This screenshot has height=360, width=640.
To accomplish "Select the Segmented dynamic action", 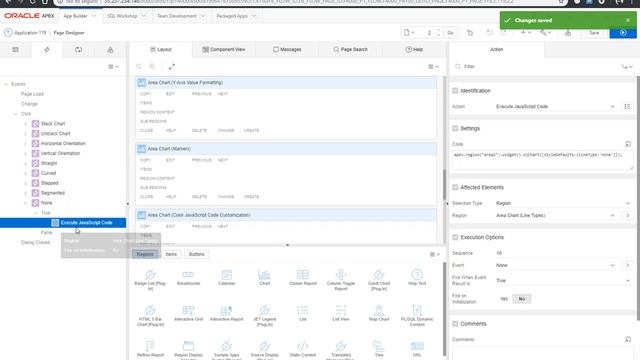I will (x=53, y=193).
